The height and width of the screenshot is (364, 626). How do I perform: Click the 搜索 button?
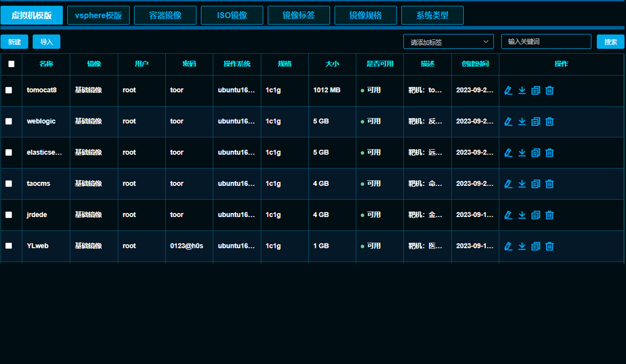pos(610,42)
